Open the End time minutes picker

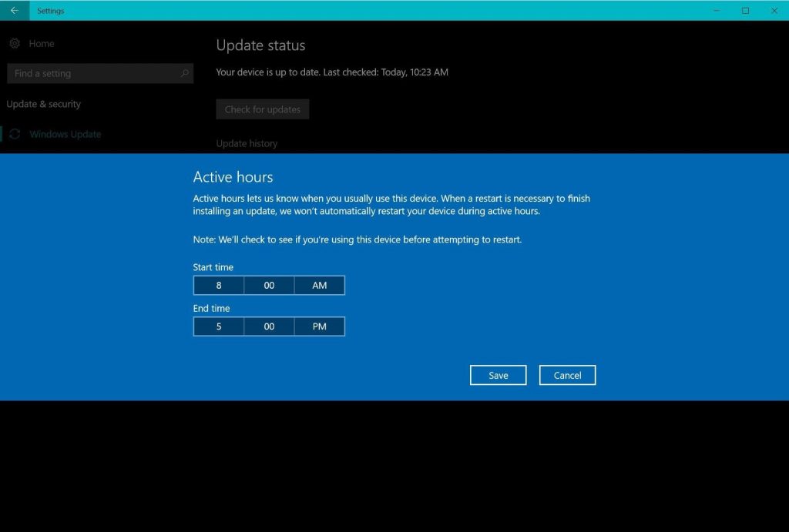click(x=269, y=326)
